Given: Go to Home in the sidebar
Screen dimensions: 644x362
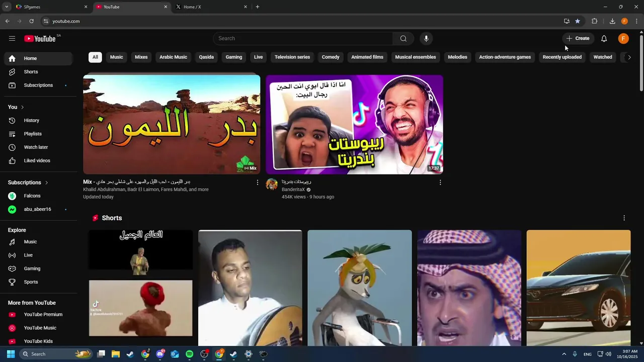Looking at the screenshot, I should tap(38, 58).
